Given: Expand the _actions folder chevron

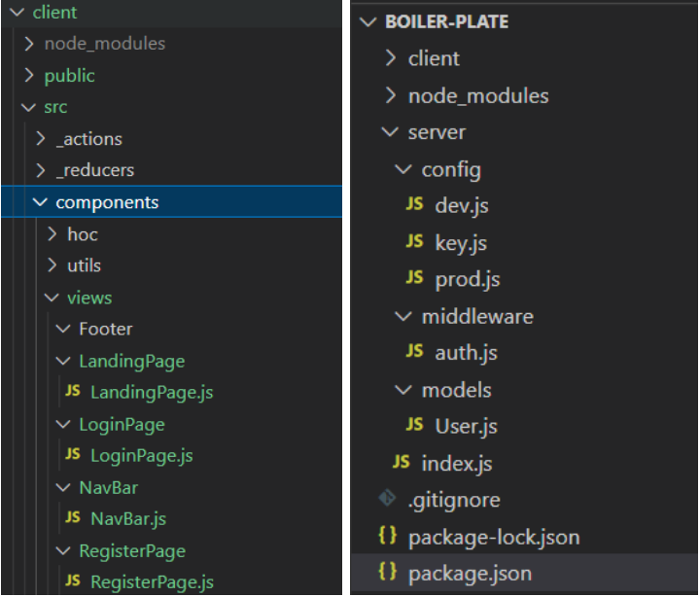Looking at the screenshot, I should [40, 139].
